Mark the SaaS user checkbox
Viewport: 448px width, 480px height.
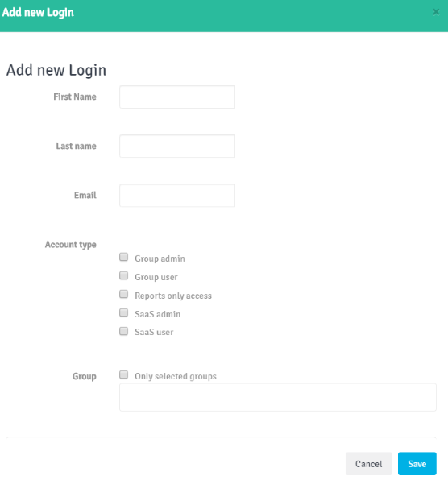pos(124,331)
